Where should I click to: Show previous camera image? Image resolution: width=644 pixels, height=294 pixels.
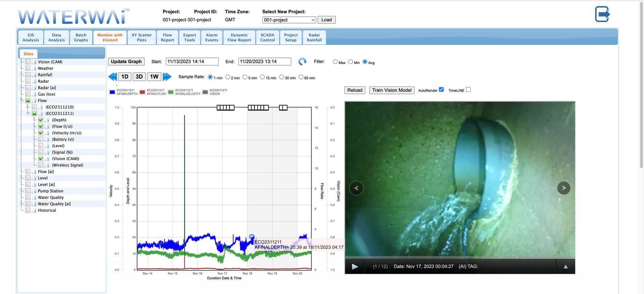(356, 188)
